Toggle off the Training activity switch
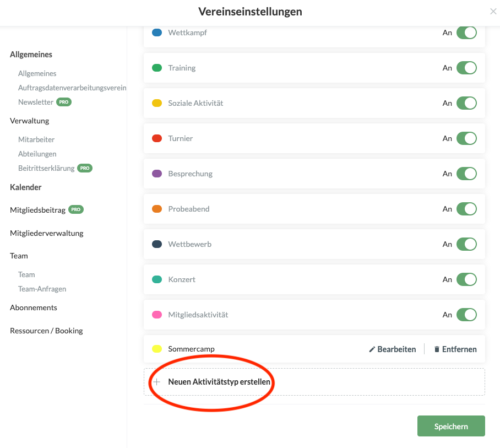This screenshot has height=448, width=500. point(466,68)
